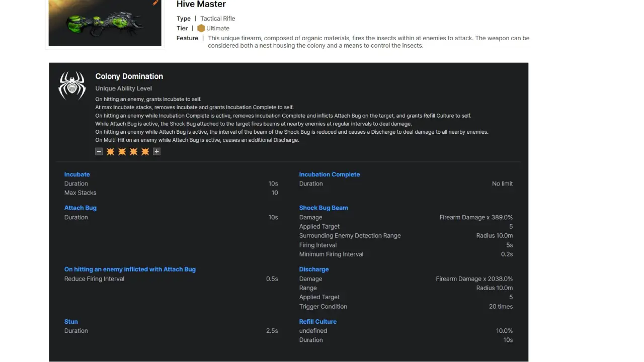The image size is (644, 362).
Task: Click the Attach Bug effect heading
Action: click(x=80, y=208)
